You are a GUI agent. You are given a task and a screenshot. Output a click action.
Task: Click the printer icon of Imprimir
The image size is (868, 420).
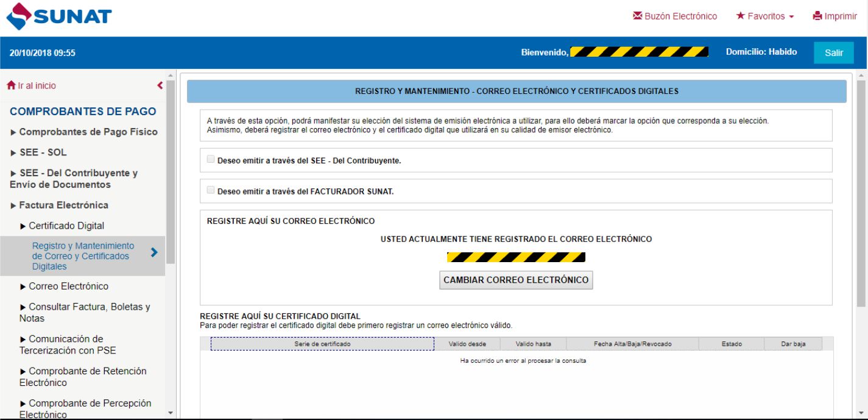[x=817, y=16]
